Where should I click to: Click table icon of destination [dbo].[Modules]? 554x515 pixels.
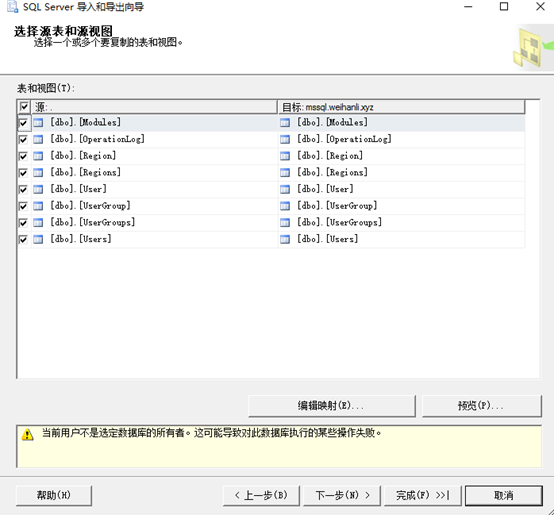pyautogui.click(x=285, y=123)
